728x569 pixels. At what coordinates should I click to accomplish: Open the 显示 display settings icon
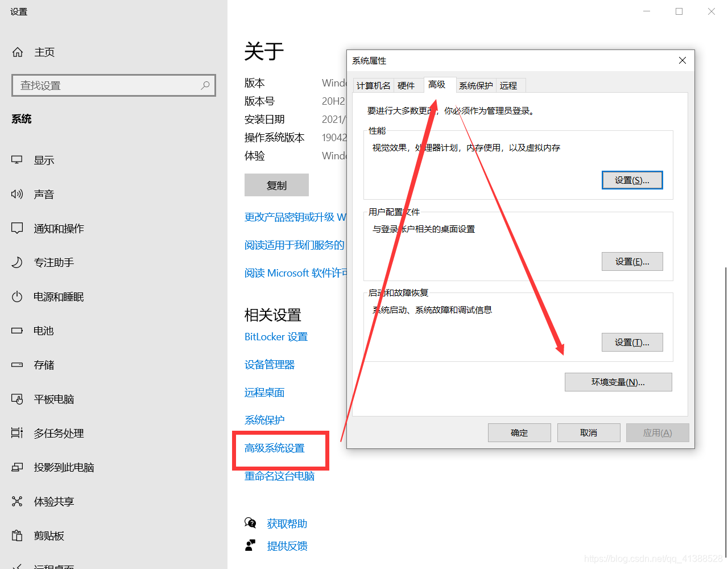pyautogui.click(x=17, y=160)
